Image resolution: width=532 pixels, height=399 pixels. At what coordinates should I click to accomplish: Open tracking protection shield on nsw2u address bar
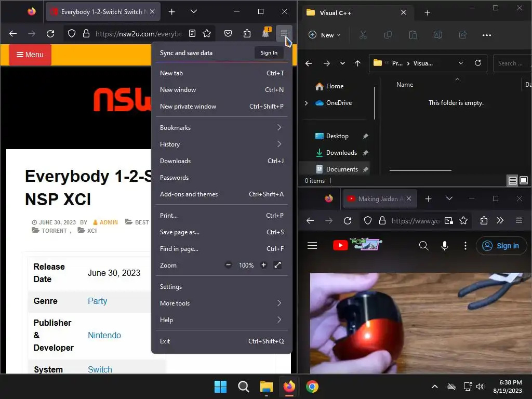[x=72, y=34]
